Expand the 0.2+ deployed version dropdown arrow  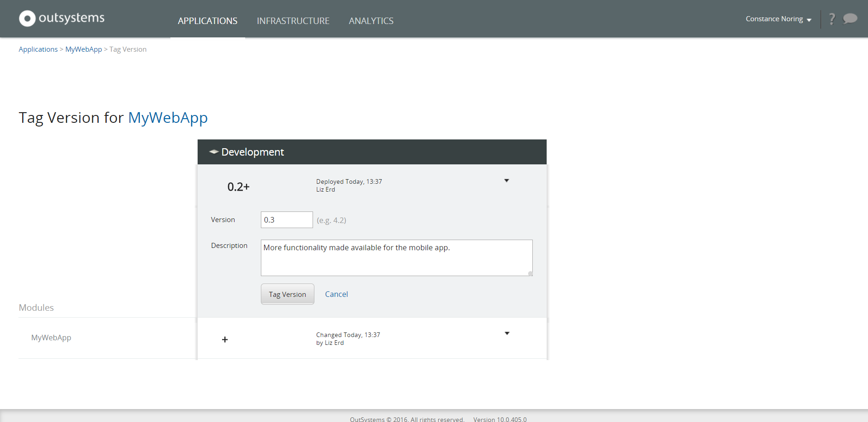pyautogui.click(x=506, y=181)
